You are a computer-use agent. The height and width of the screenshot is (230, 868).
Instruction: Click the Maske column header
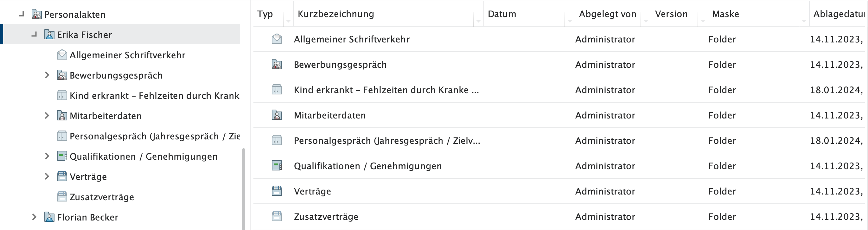pyautogui.click(x=725, y=14)
